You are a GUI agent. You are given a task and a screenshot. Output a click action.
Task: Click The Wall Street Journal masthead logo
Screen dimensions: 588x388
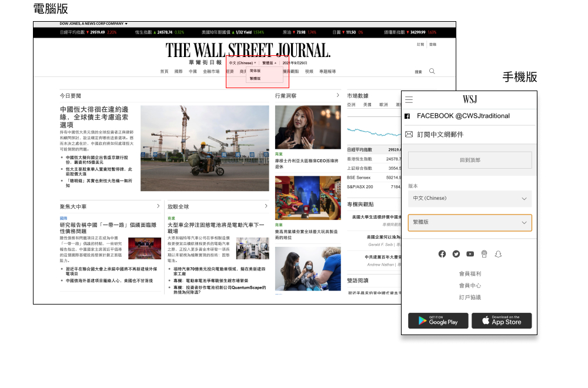point(248,50)
